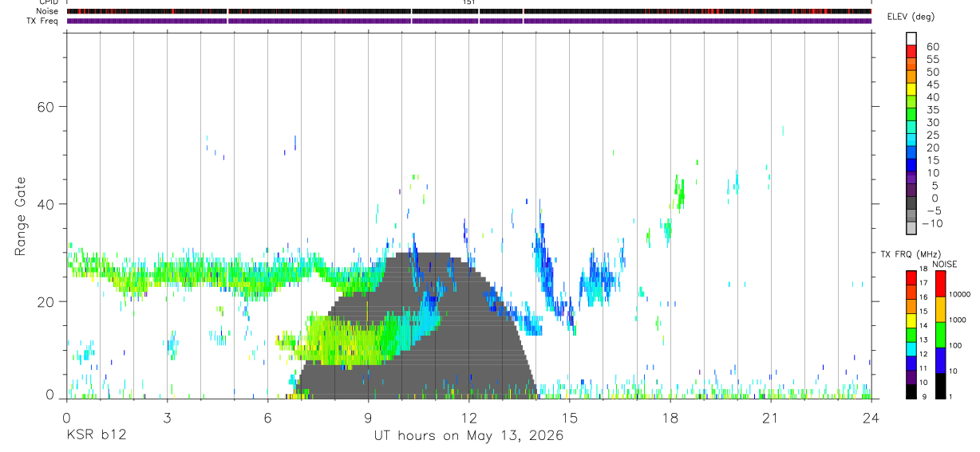Viewport: 980px width, 452px height.
Task: Click the '30' label on ELEV legend
Action: click(x=932, y=123)
